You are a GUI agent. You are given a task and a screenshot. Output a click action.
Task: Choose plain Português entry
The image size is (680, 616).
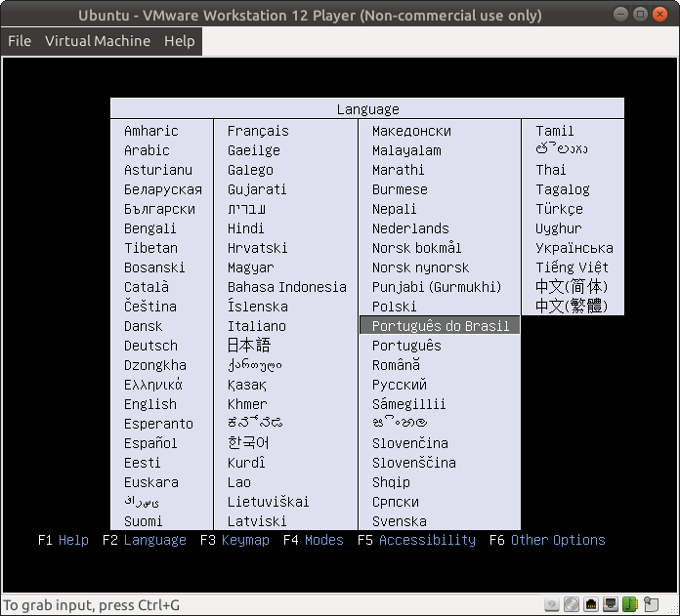[406, 346]
